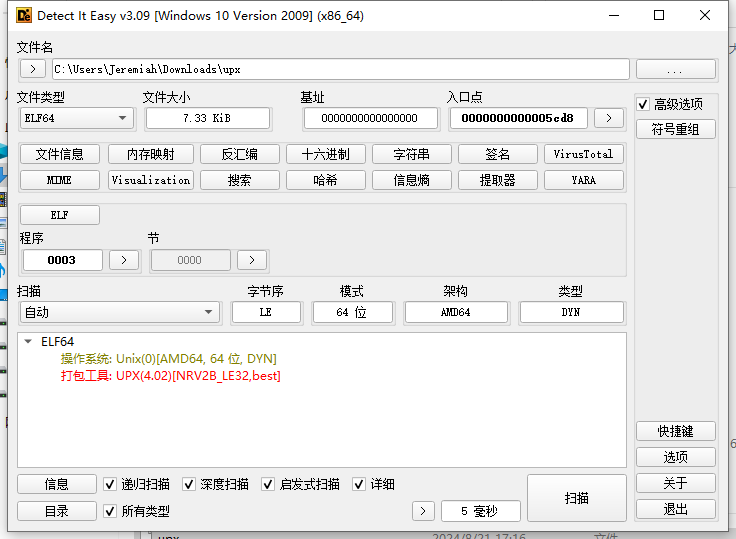Click the arrow button beside program count 0003
This screenshot has width=736, height=539.
pyautogui.click(x=123, y=260)
